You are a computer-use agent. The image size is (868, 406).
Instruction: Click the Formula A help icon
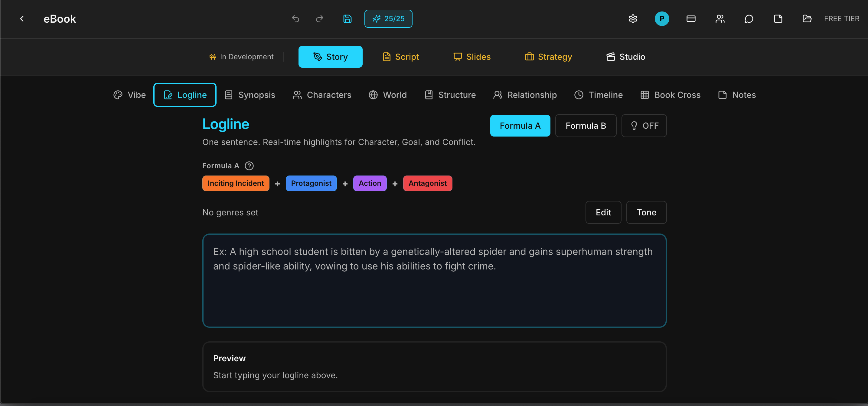(249, 166)
